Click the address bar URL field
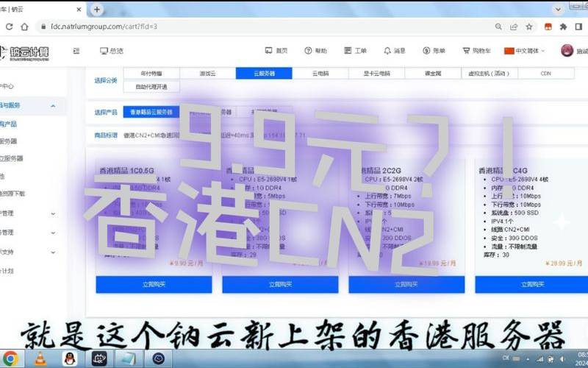588x368 pixels. (262, 26)
